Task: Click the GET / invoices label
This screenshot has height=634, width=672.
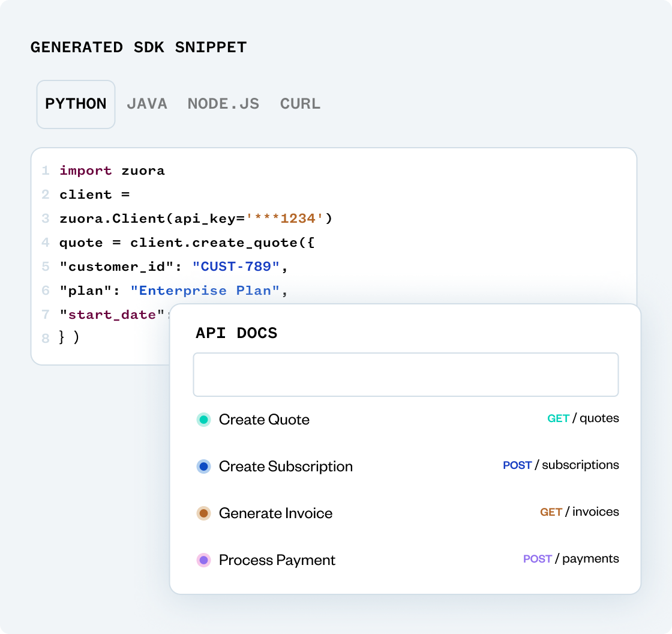Action: point(580,512)
